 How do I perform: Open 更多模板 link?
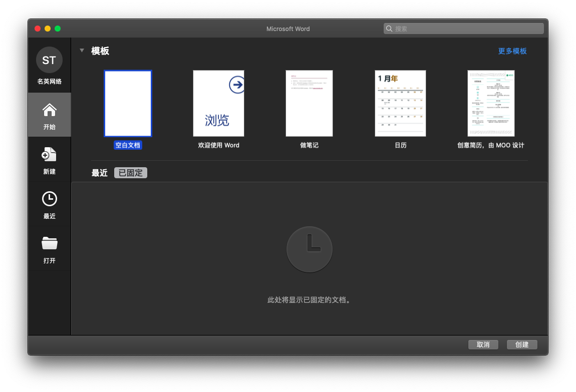tap(512, 51)
